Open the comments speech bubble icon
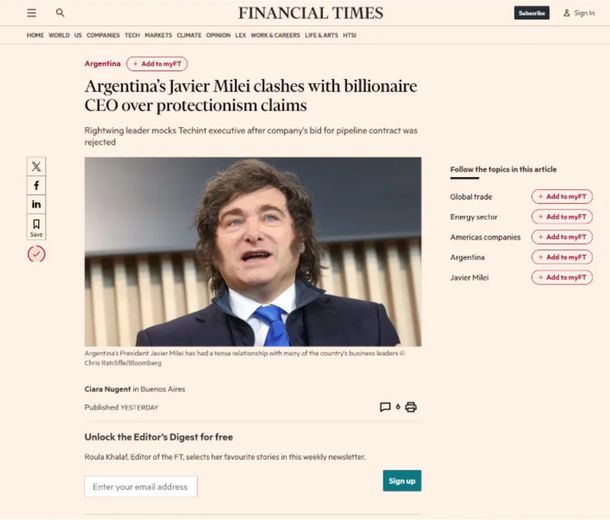The height and width of the screenshot is (520, 610). click(x=386, y=407)
